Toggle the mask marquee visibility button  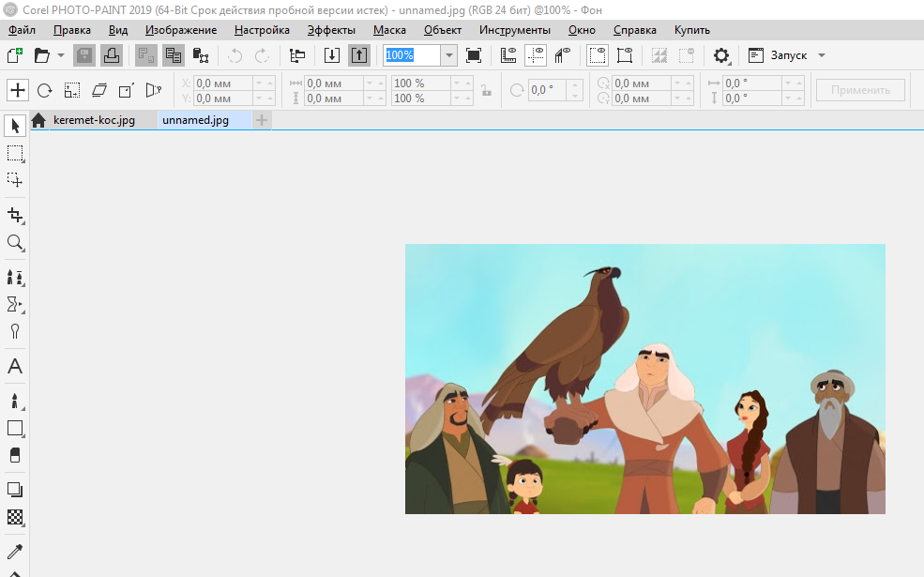click(598, 55)
